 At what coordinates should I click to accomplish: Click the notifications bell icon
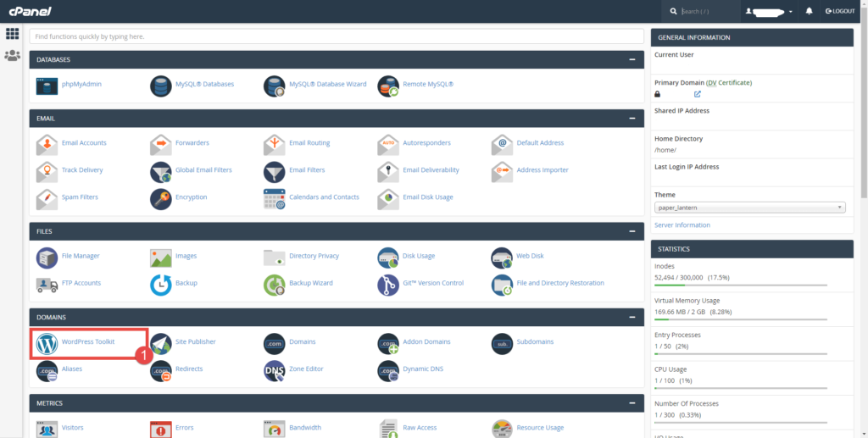click(x=809, y=11)
